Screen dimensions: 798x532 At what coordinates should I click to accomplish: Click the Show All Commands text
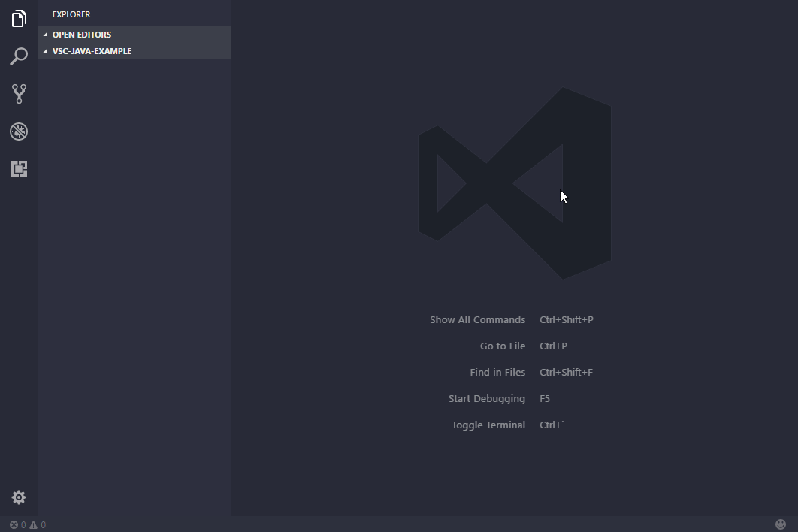click(x=477, y=319)
